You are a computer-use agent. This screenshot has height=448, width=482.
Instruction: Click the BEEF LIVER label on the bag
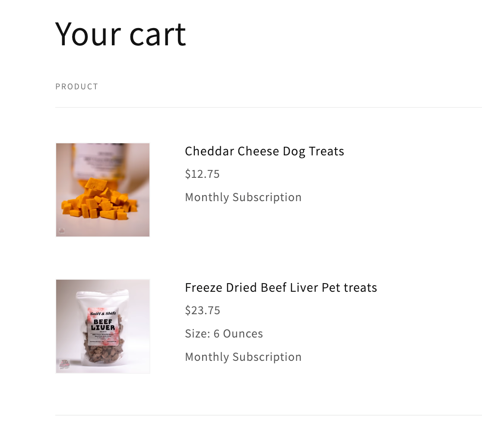[103, 325]
